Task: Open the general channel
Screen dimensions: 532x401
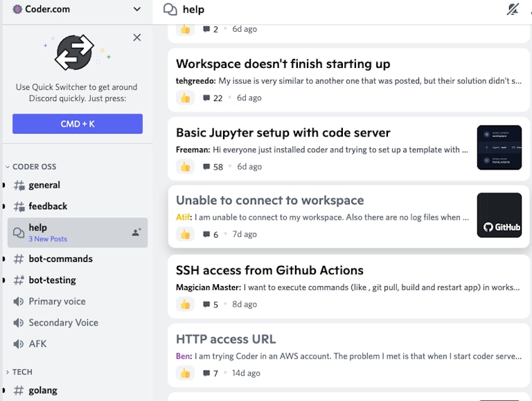Action: (x=78, y=185)
